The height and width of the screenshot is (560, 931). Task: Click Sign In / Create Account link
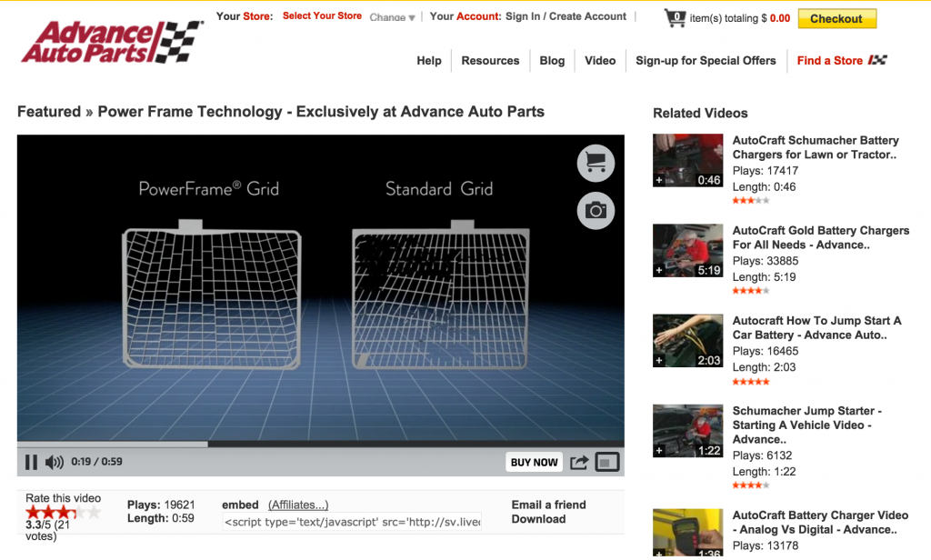(x=566, y=16)
